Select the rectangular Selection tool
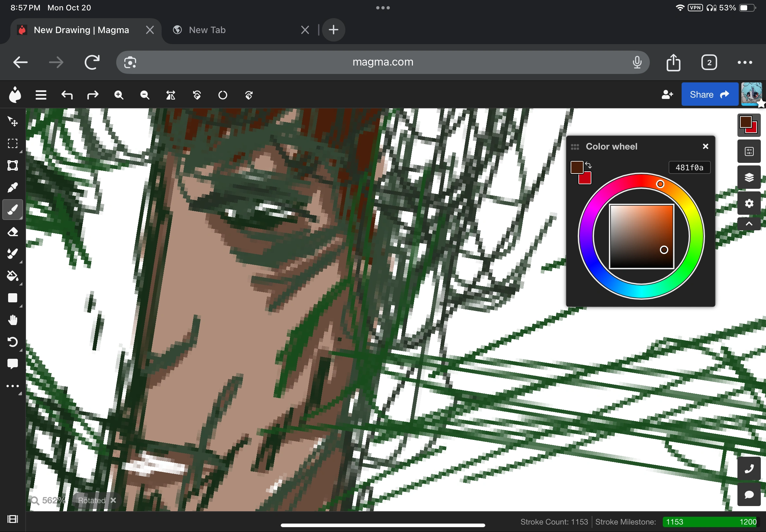Screen dimensions: 766x532 (x=12, y=143)
